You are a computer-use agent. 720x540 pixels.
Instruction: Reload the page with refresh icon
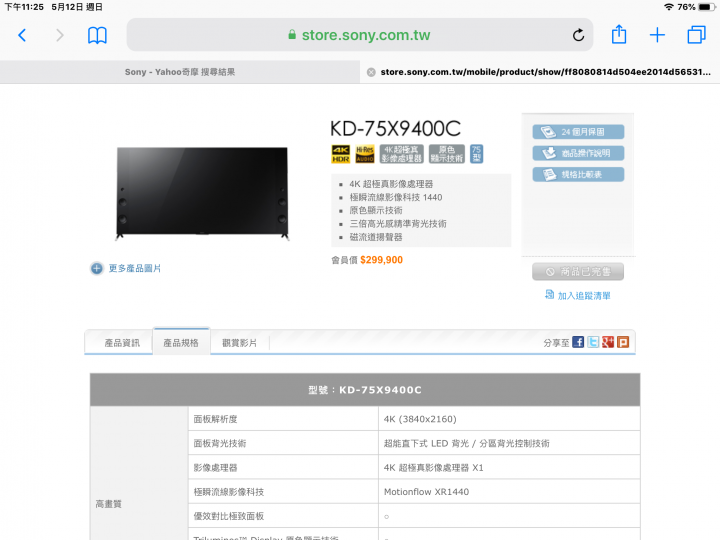point(579,35)
